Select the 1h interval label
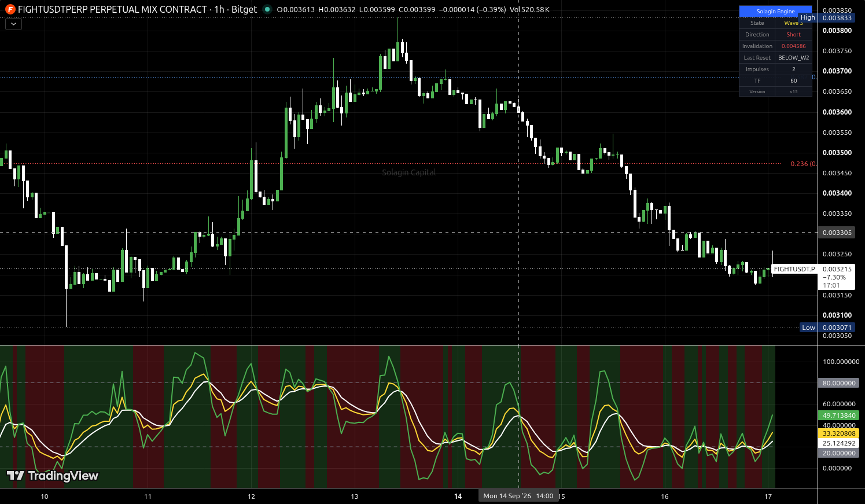 pyautogui.click(x=219, y=9)
